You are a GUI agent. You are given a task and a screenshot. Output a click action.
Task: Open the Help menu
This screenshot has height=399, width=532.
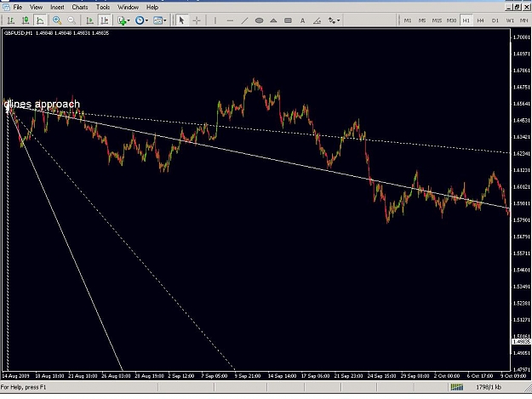(x=152, y=7)
